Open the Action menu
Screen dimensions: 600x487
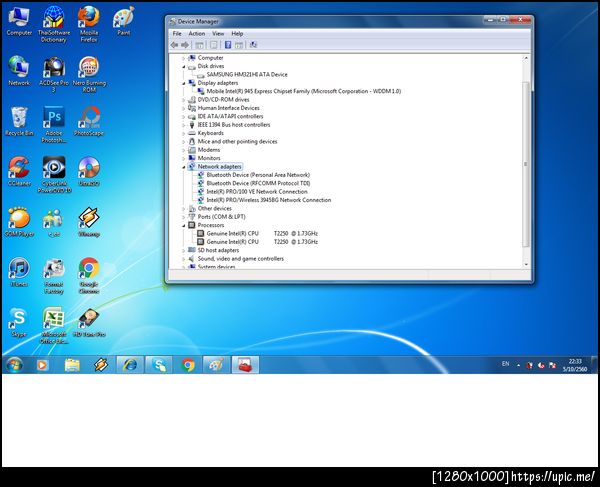pyautogui.click(x=197, y=34)
